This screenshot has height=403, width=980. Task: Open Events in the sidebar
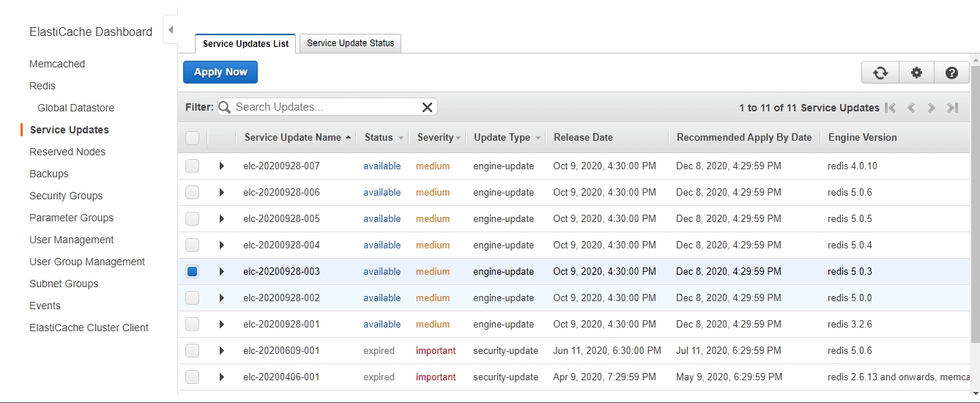[45, 306]
